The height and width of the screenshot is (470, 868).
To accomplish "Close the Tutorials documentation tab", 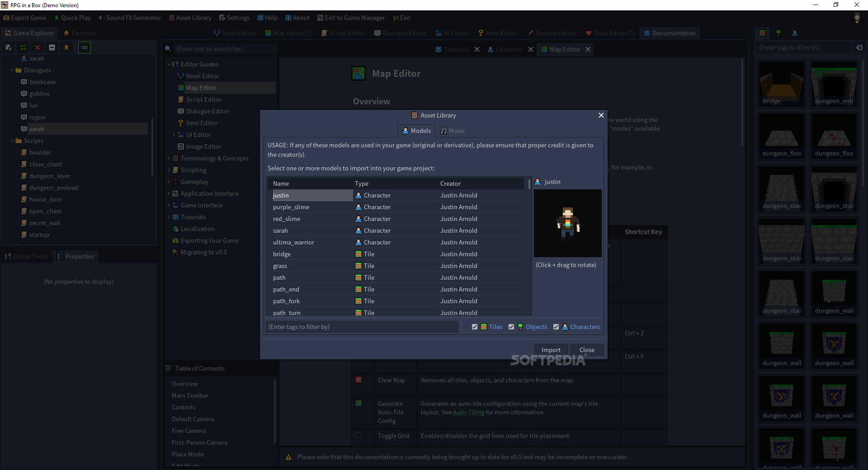I will click(x=477, y=49).
